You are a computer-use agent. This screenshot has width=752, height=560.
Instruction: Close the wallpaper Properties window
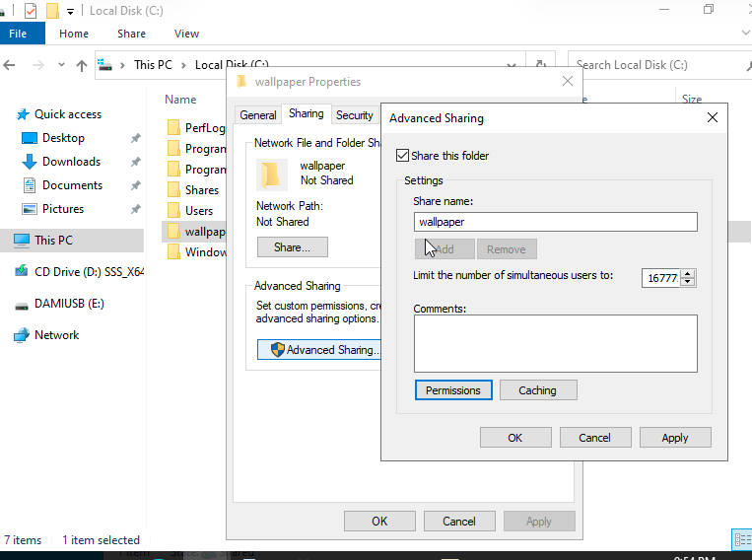pyautogui.click(x=568, y=81)
